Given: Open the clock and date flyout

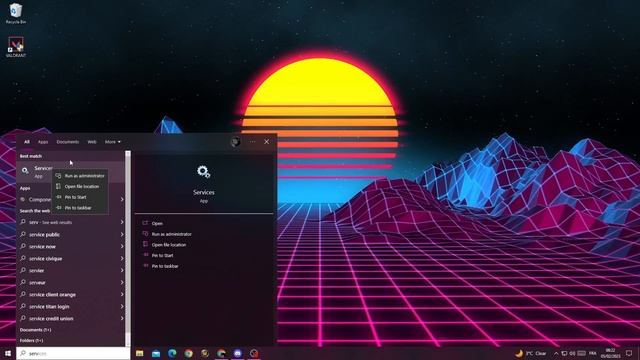Looking at the screenshot, I should (x=610, y=353).
